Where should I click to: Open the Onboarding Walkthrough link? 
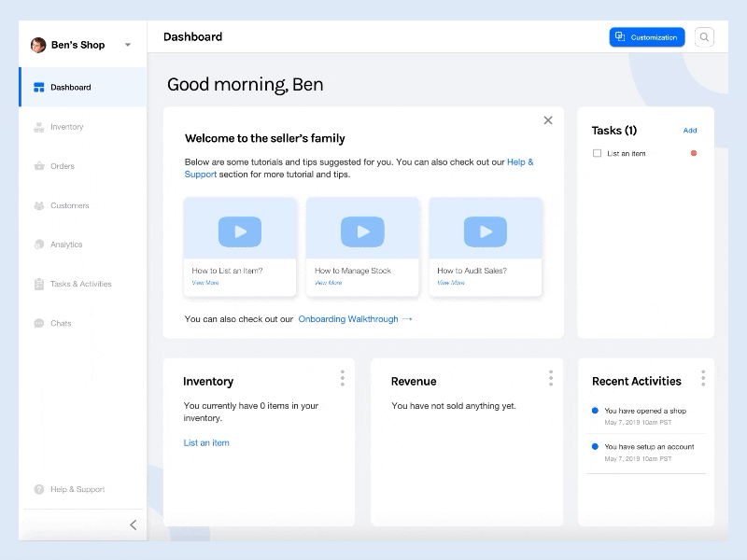[348, 319]
